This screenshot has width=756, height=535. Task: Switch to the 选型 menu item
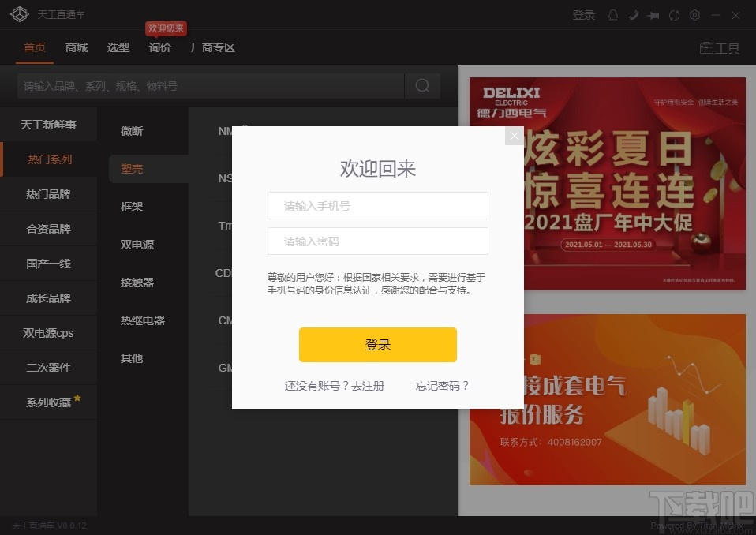coord(118,47)
